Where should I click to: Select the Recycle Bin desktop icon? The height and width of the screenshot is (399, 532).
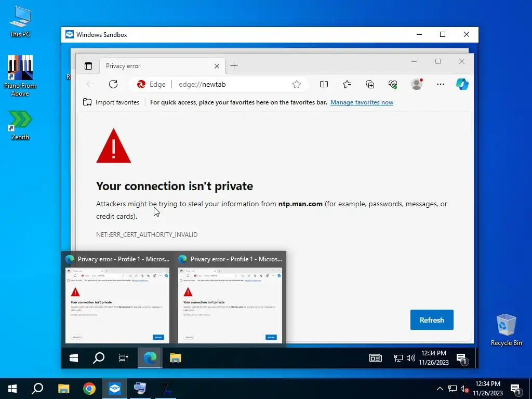506,330
